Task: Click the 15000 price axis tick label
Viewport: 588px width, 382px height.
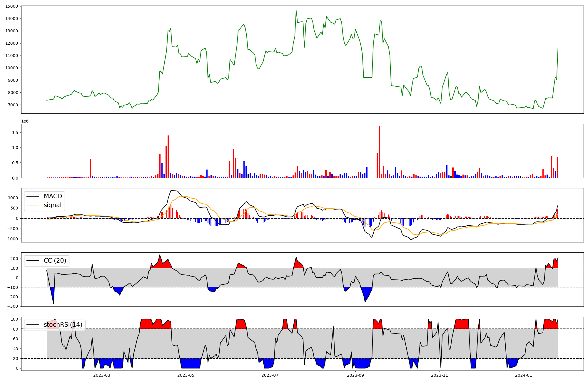Action: [11, 6]
